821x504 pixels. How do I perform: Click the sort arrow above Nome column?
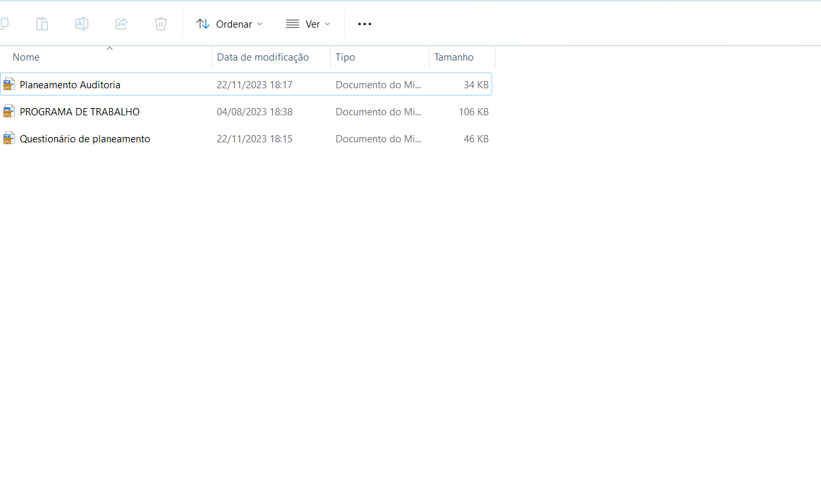coord(110,48)
